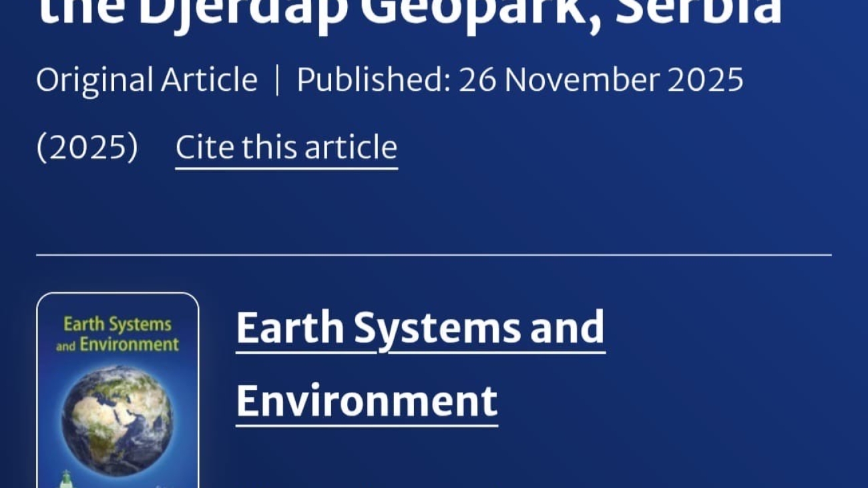Click the word "Published:"
Screen dimensions: 868x488
[373, 80]
